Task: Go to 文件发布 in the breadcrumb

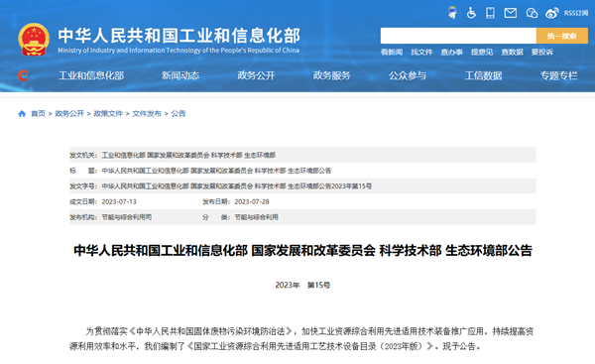Action: coord(147,113)
